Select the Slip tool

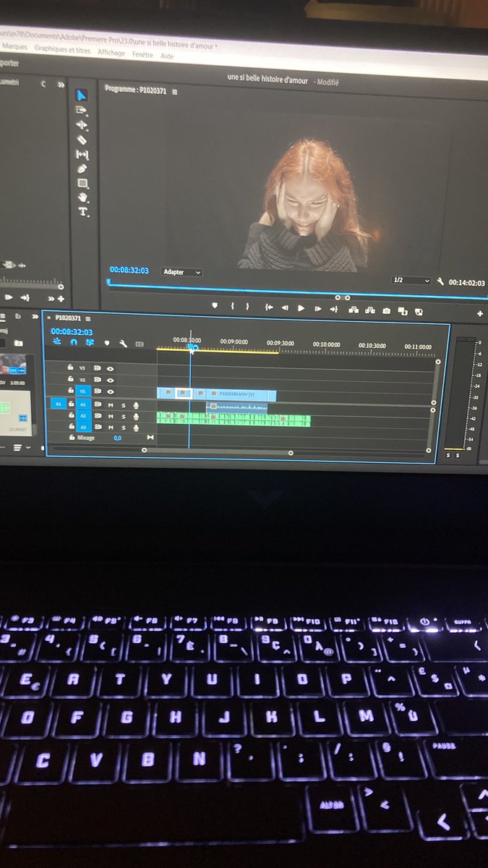82,154
